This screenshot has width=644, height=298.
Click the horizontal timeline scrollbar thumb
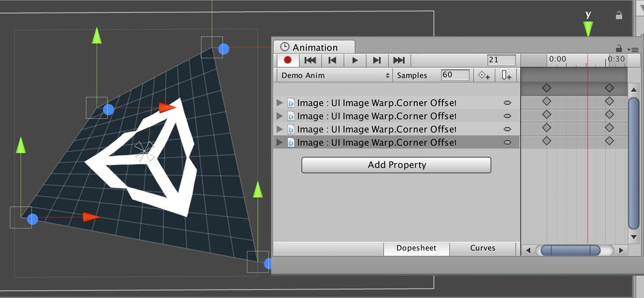click(x=570, y=250)
